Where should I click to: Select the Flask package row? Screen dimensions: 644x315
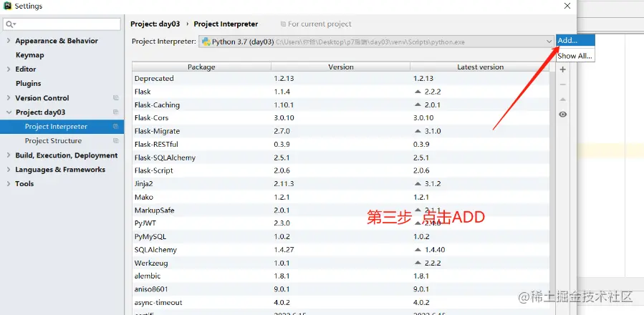pyautogui.click(x=340, y=92)
